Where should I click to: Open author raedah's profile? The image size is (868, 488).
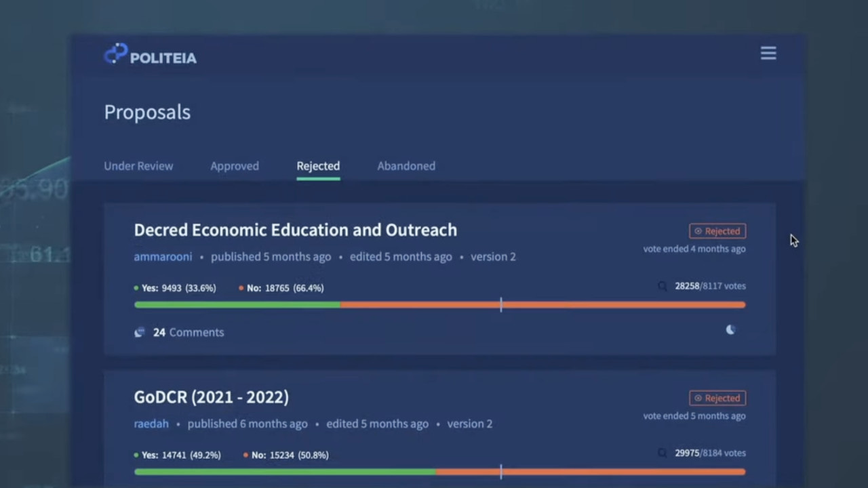[x=151, y=424]
